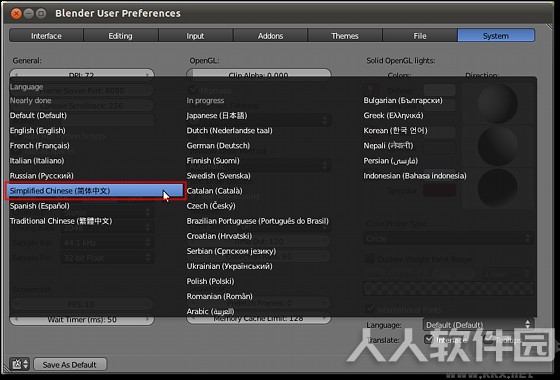Select Swedish (Svenska) language
Viewport: 560px width, 380px height.
point(218,176)
